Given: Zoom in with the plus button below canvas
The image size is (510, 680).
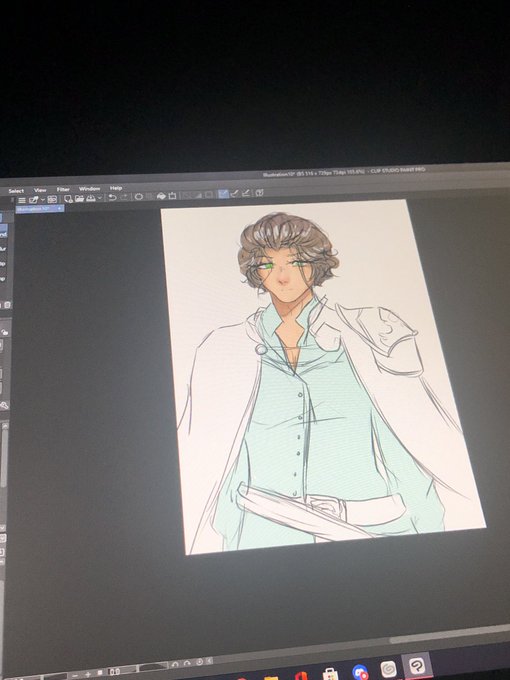Looking at the screenshot, I should coord(88,675).
